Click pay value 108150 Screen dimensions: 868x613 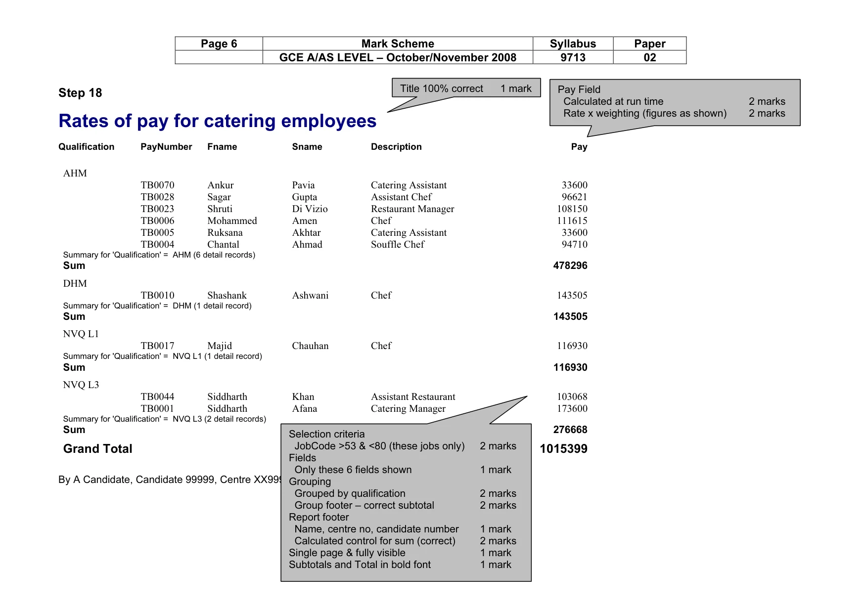click(572, 209)
